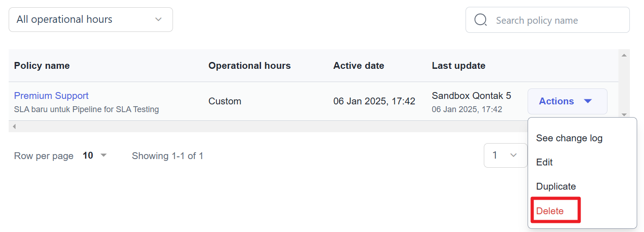Expand the Row per page selector

[x=95, y=155]
